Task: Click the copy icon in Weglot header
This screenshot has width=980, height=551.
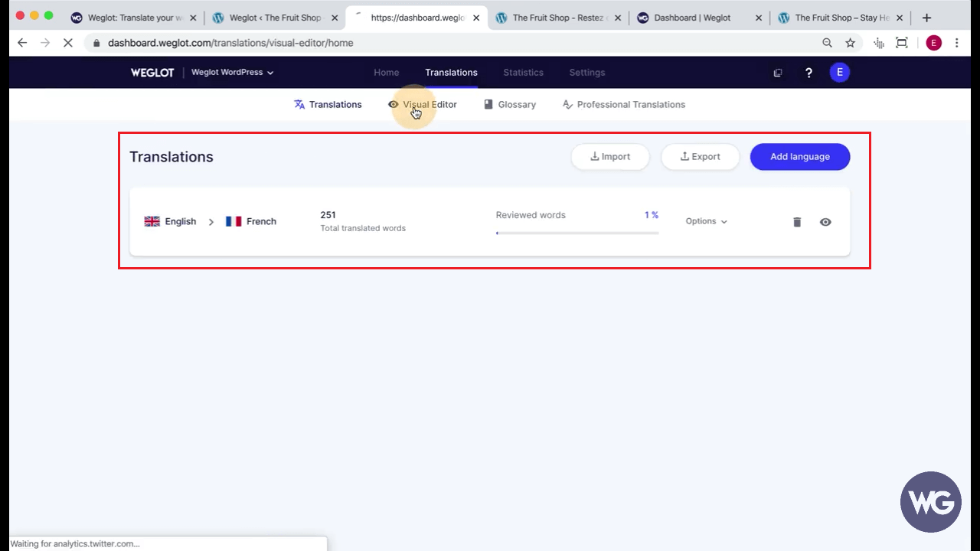Action: pos(778,73)
